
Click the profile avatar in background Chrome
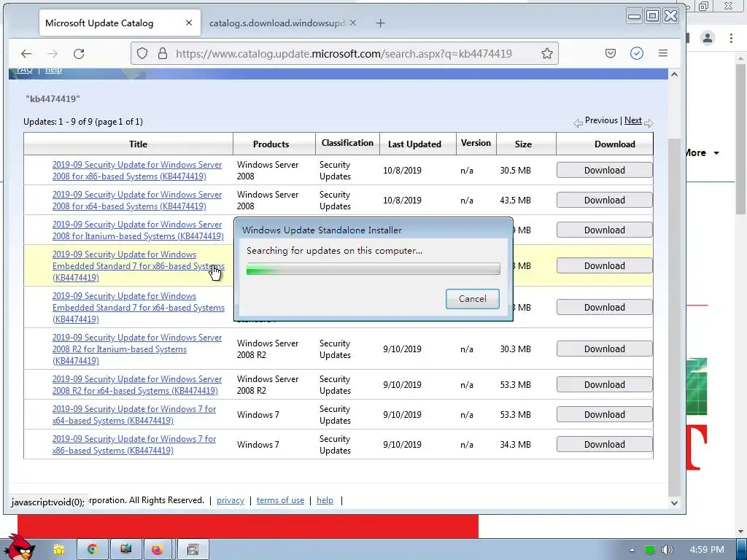pos(708,38)
